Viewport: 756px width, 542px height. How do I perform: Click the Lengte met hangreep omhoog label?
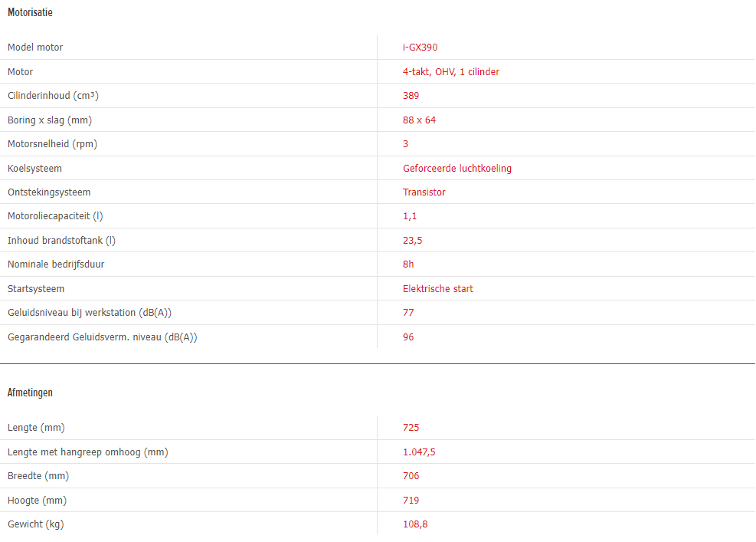[88, 452]
